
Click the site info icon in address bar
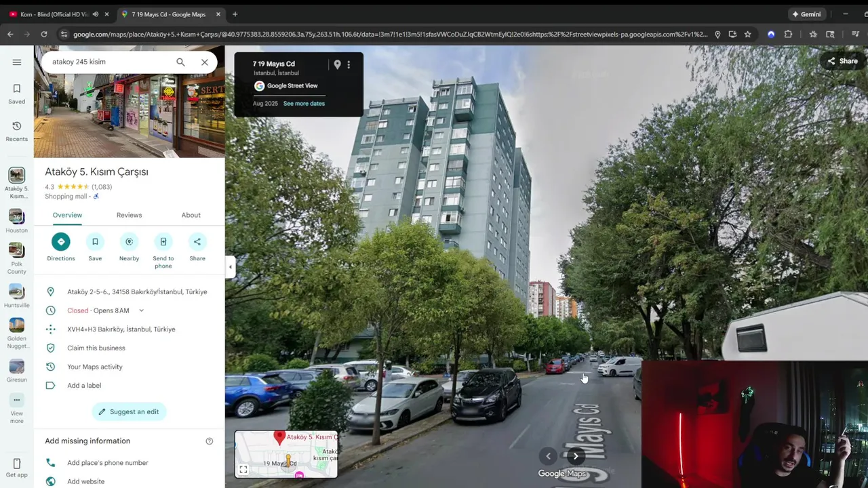64,34
